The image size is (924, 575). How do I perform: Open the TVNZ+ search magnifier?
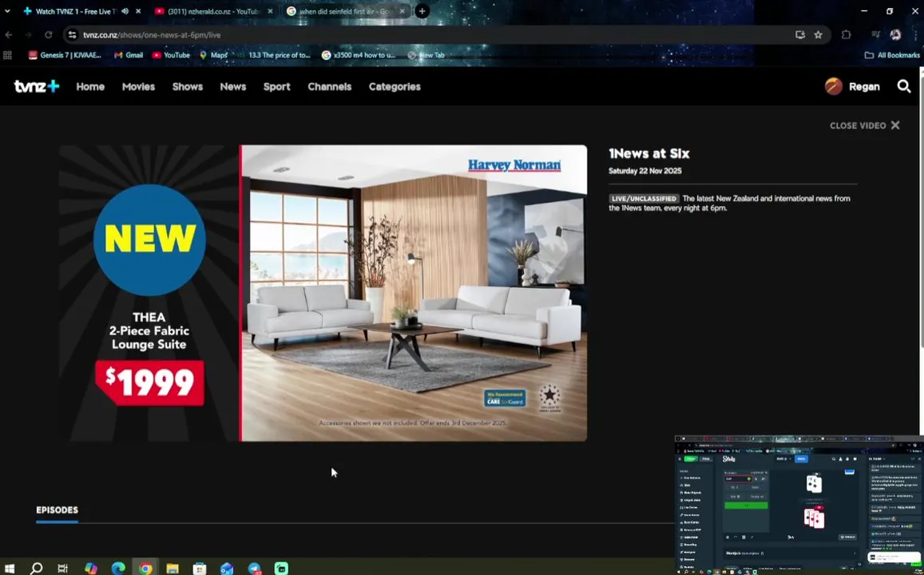pos(904,86)
